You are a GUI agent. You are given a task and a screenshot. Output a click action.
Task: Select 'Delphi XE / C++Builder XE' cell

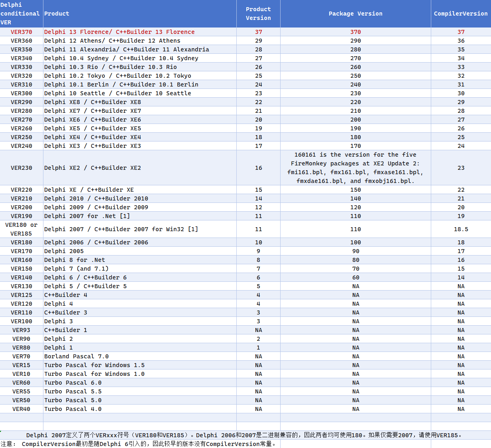click(x=140, y=190)
